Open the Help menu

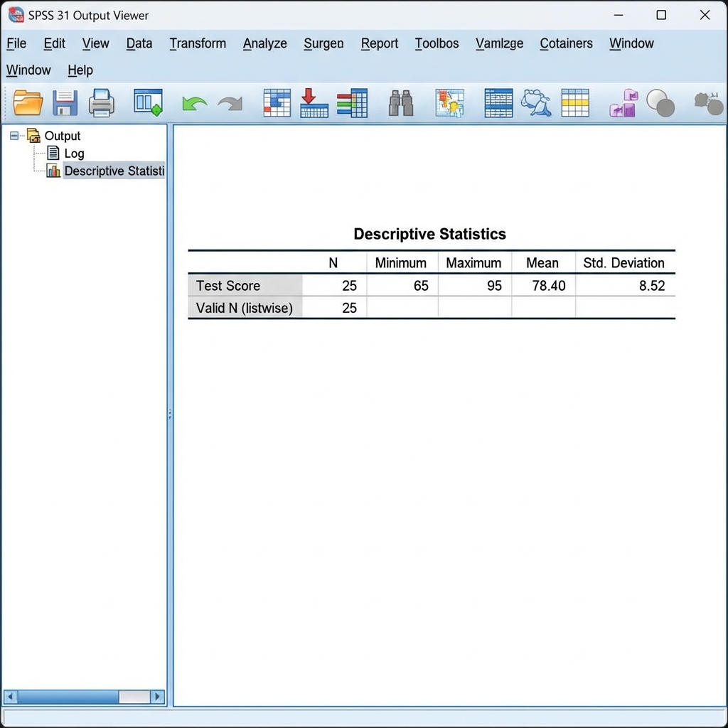pos(80,70)
